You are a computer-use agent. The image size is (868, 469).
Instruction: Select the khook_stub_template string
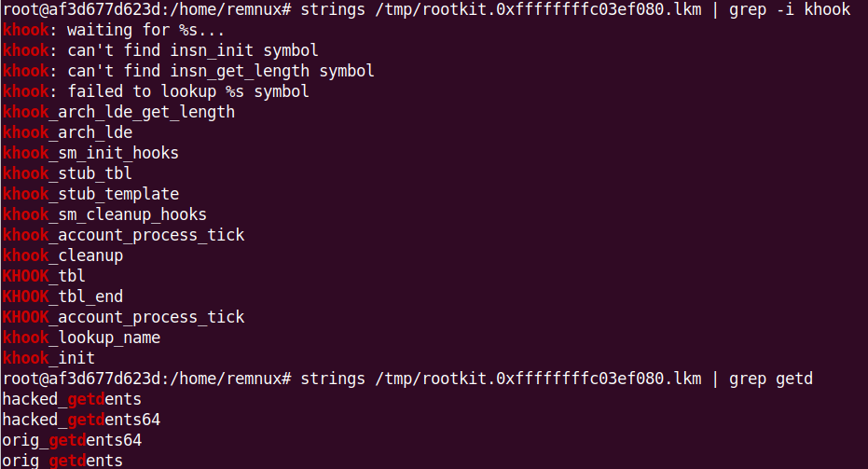click(90, 194)
